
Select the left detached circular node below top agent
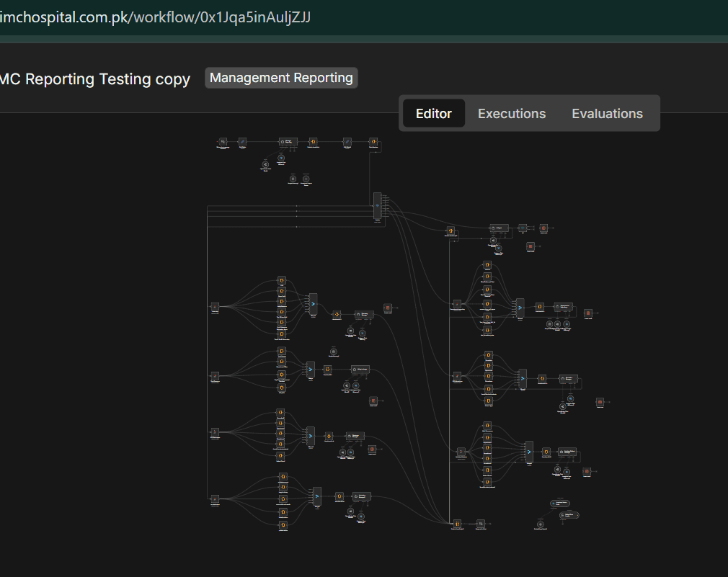(x=293, y=179)
